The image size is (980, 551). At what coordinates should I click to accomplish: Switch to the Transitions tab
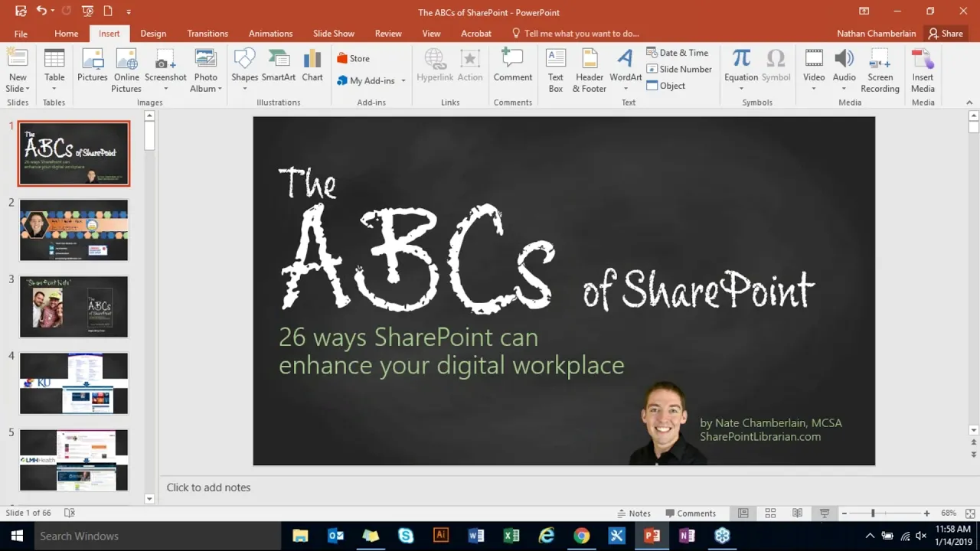click(207, 34)
